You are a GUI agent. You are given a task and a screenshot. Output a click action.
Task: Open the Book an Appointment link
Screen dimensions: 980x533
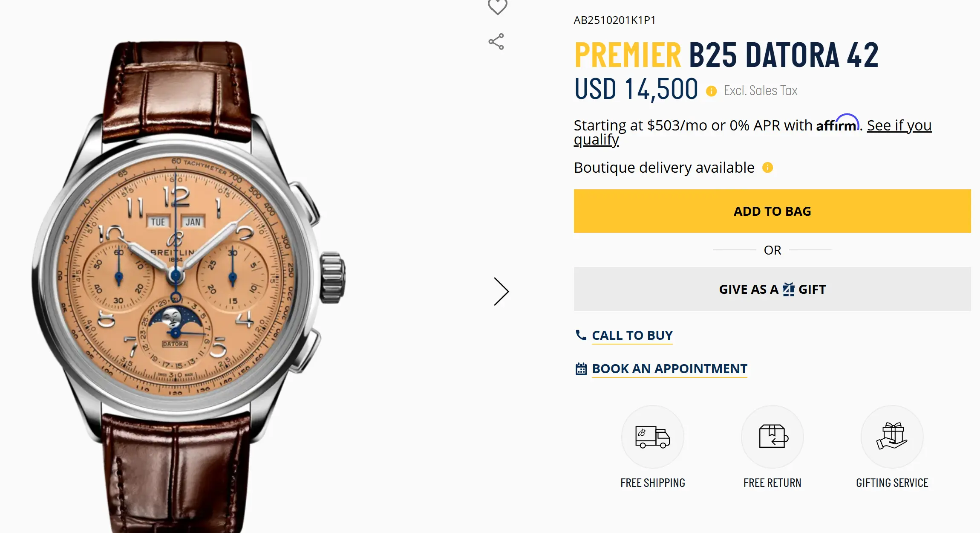(x=669, y=369)
